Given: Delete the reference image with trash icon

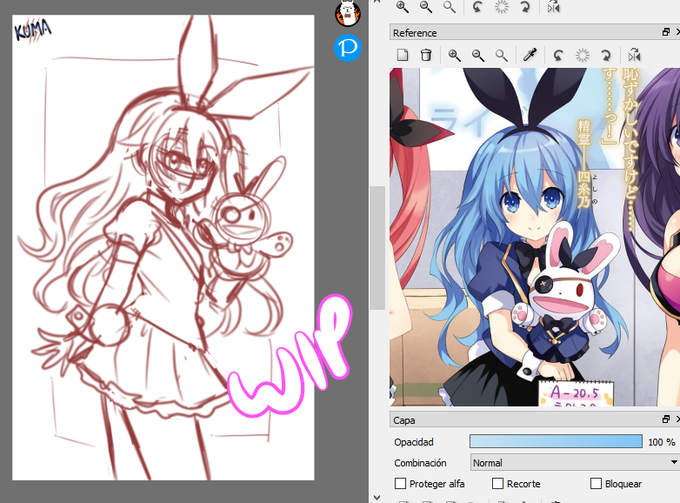Looking at the screenshot, I should point(426,55).
